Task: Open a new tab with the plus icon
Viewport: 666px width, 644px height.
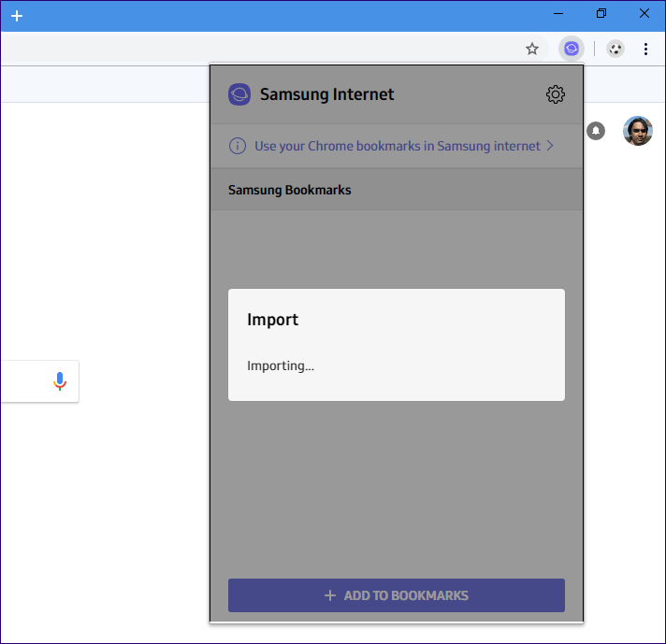Action: [x=17, y=16]
